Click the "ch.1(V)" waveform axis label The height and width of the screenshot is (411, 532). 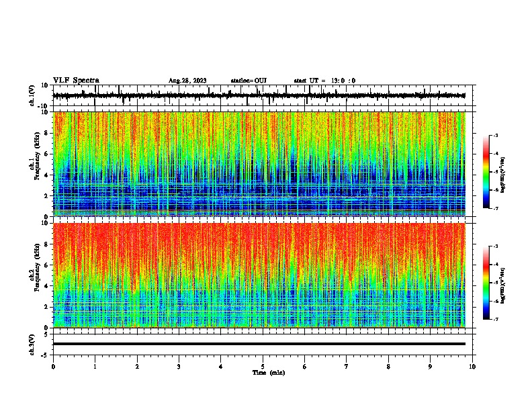32,95
